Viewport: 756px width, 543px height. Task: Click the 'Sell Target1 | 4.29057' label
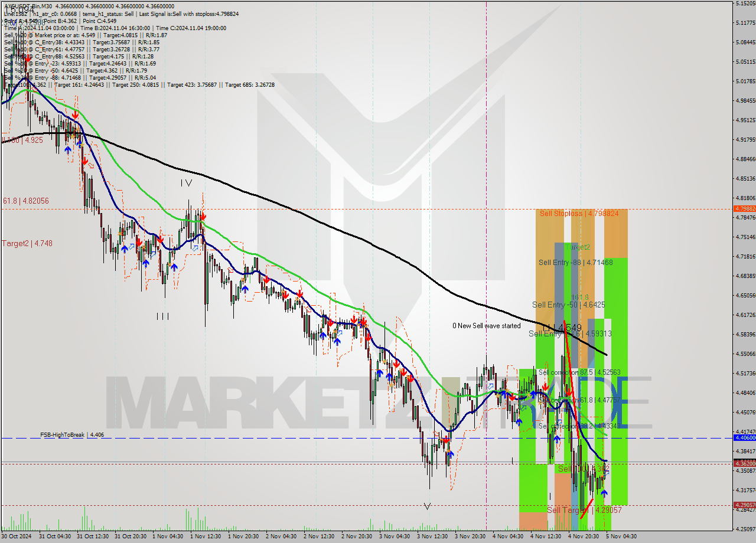point(584,510)
